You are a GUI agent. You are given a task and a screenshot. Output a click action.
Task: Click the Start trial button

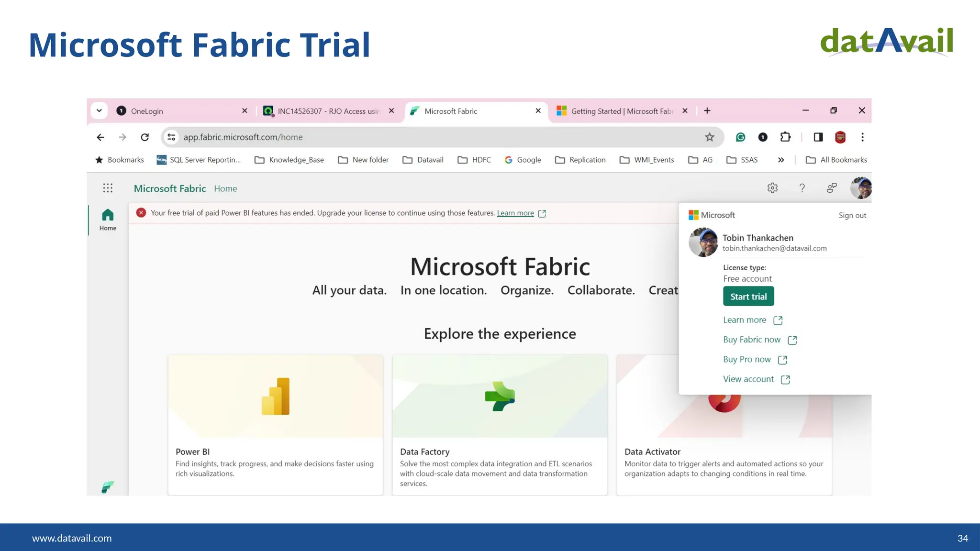pyautogui.click(x=748, y=297)
